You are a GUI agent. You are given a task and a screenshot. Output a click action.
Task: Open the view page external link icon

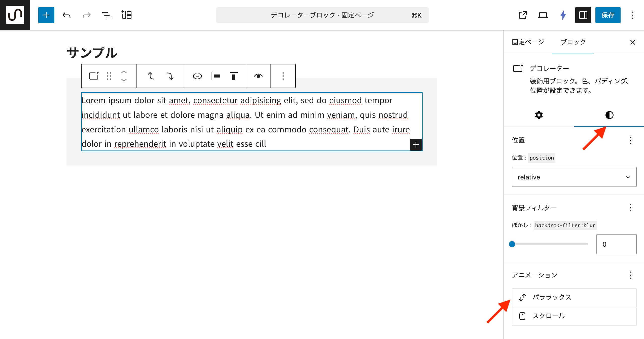coord(523,15)
